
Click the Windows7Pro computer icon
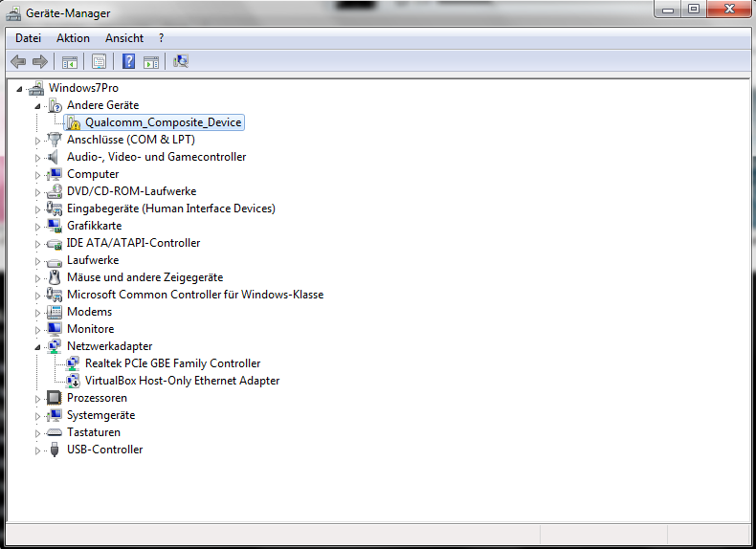pyautogui.click(x=36, y=88)
